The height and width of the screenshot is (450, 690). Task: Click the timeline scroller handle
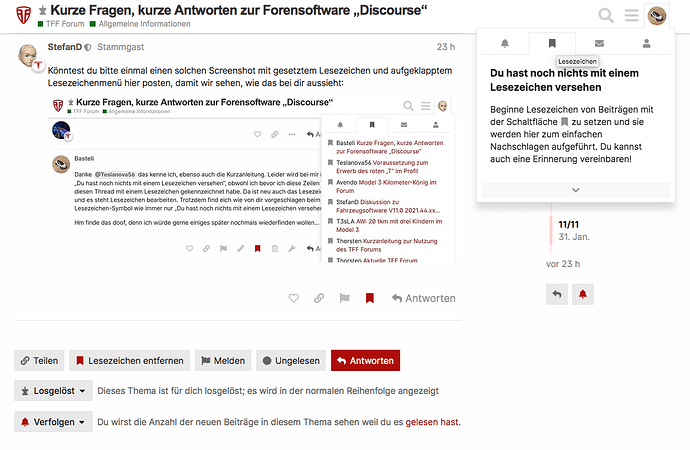pyautogui.click(x=551, y=230)
